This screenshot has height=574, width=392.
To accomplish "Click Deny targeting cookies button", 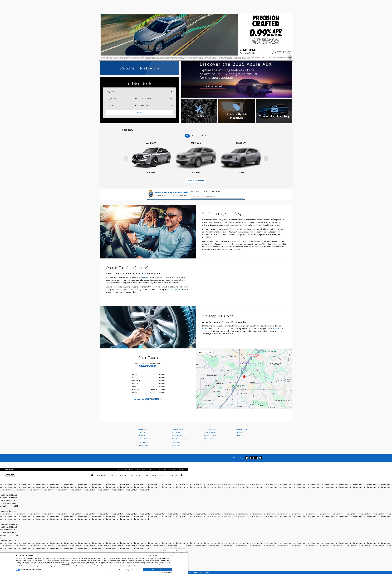I will point(126,570).
